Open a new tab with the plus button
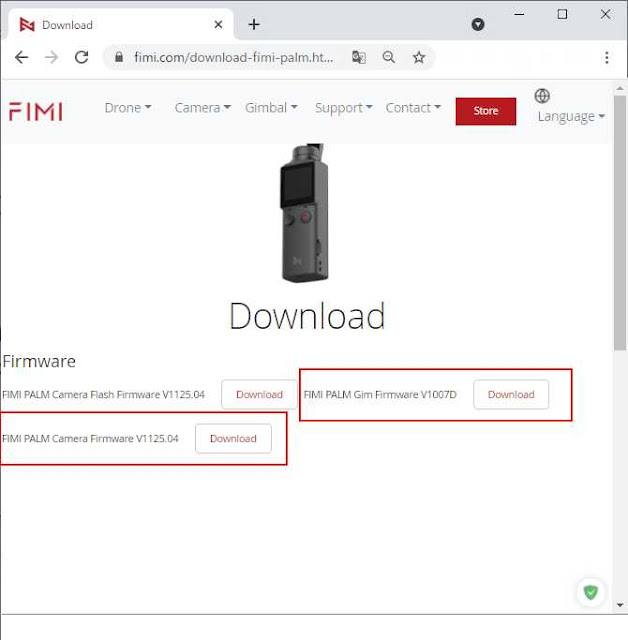Screen dimensions: 628x640 pyautogui.click(x=254, y=24)
